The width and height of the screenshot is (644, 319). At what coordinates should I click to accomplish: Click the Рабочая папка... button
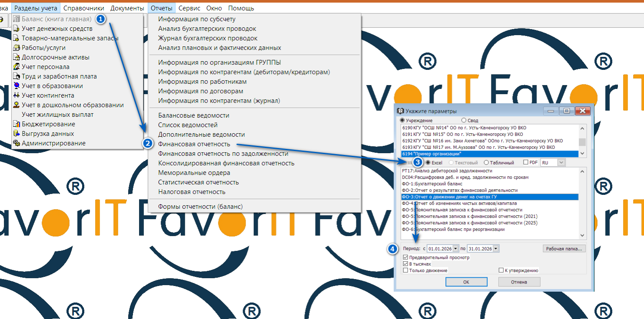[564, 249]
